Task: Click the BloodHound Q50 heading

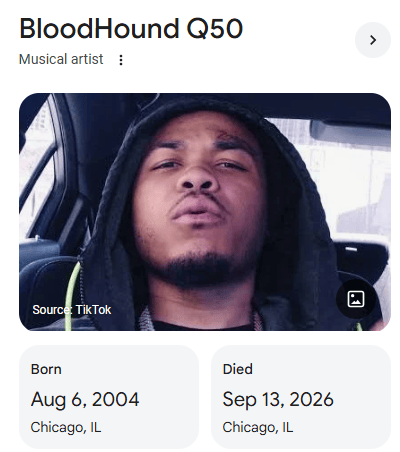Action: coord(131,29)
